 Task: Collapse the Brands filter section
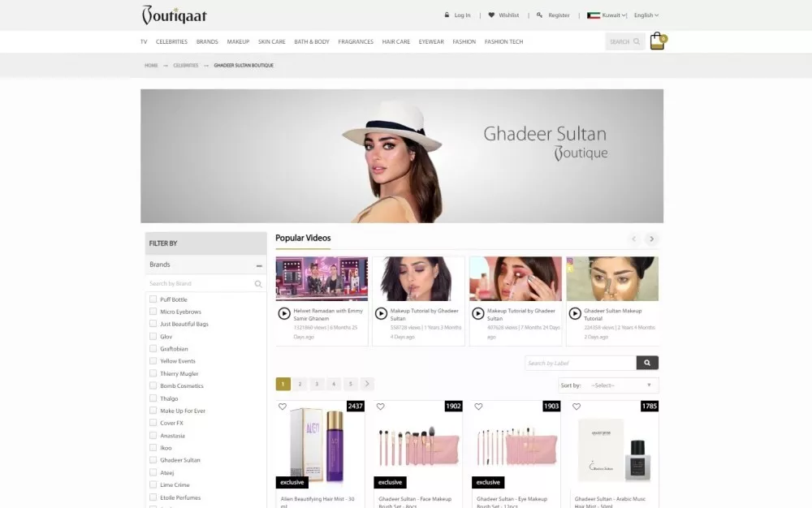point(259,265)
